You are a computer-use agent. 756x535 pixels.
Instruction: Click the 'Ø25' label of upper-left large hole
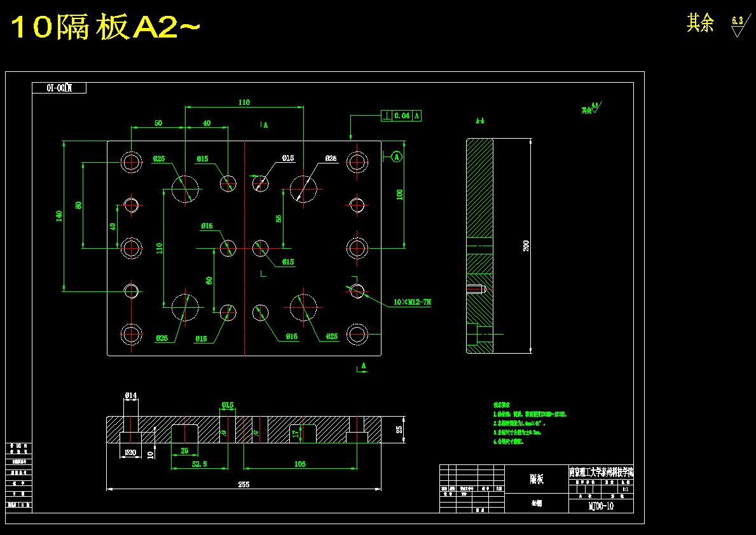tap(160, 158)
